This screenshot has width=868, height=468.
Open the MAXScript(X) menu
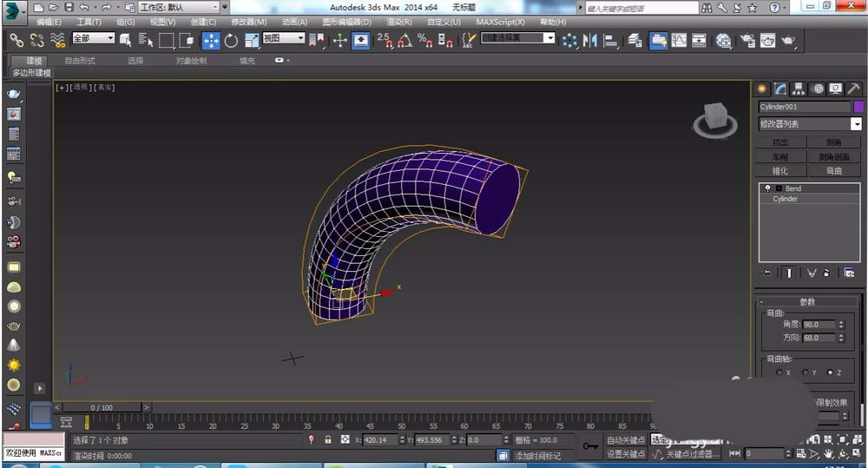tap(501, 22)
